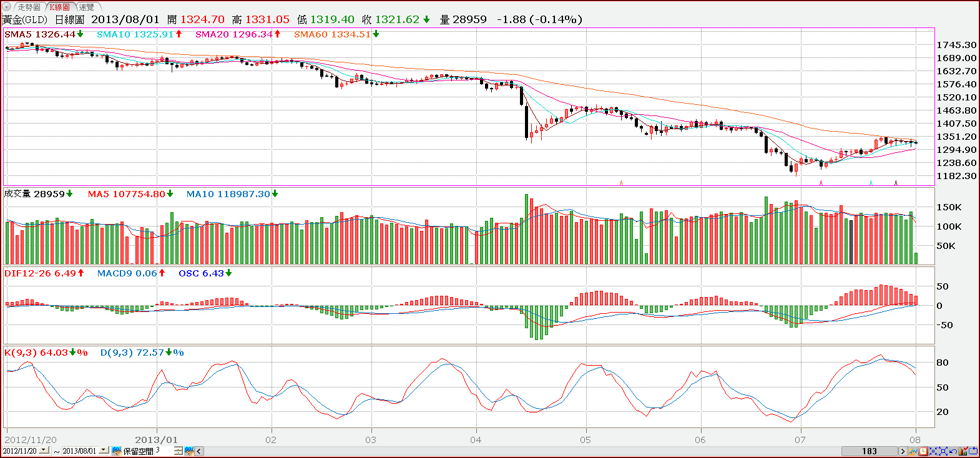This screenshot has height=458, width=980.
Task: Select the K線圖 tab
Action: pos(60,7)
